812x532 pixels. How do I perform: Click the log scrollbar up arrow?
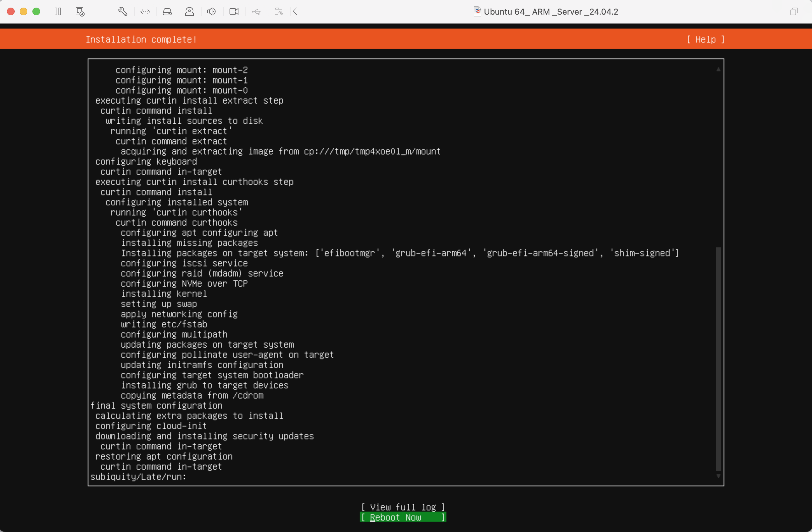click(x=718, y=69)
